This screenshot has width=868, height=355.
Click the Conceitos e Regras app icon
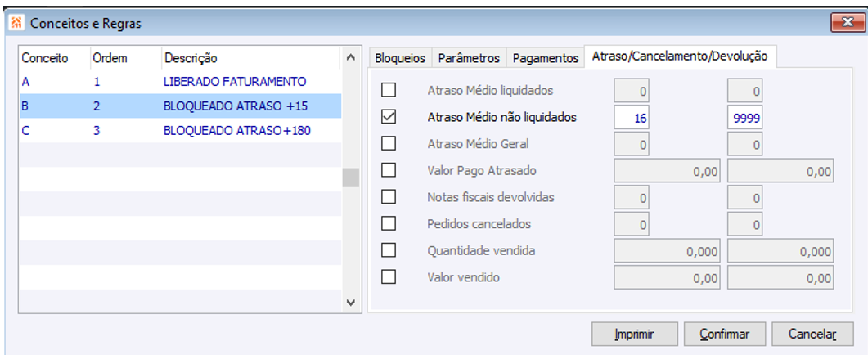tap(16, 23)
